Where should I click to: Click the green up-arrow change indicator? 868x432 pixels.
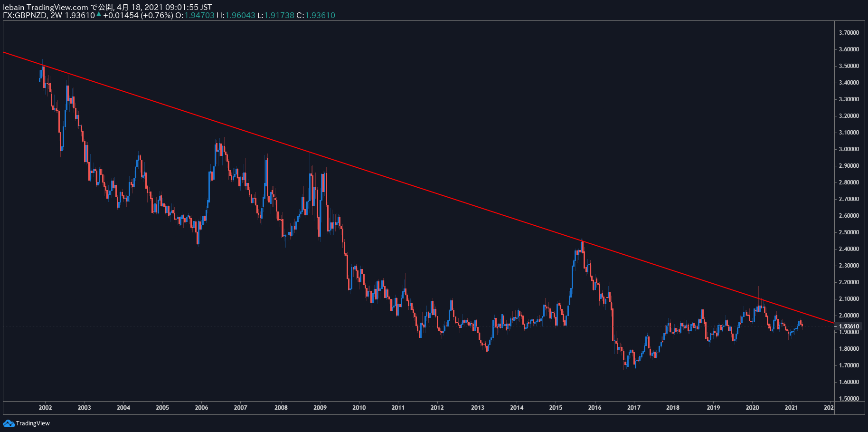99,15
